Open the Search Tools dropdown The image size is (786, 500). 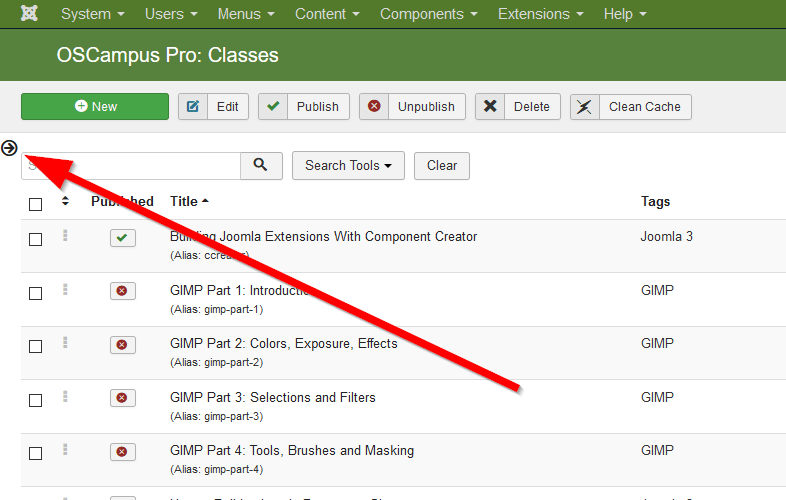click(348, 165)
